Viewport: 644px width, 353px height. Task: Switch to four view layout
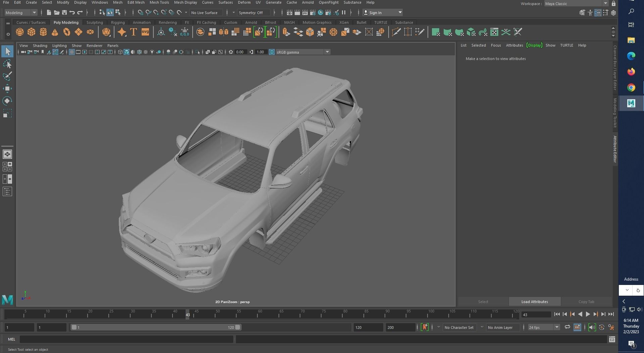7,167
